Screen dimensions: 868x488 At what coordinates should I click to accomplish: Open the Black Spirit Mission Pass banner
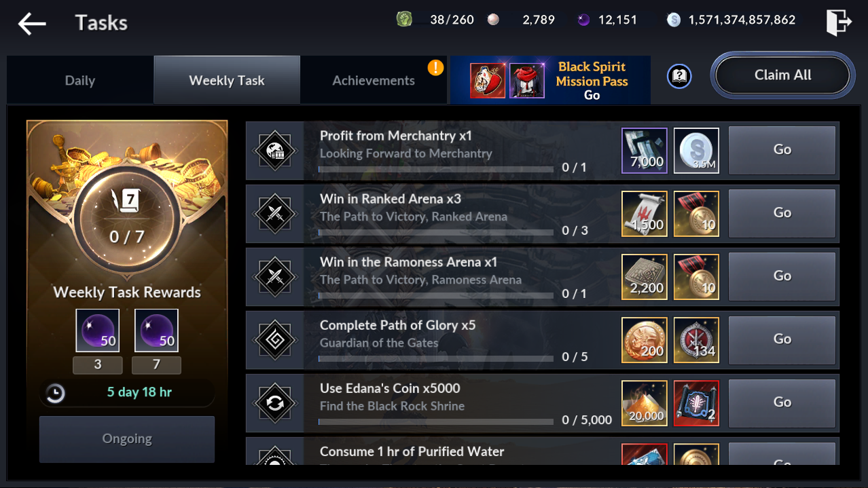coord(550,80)
